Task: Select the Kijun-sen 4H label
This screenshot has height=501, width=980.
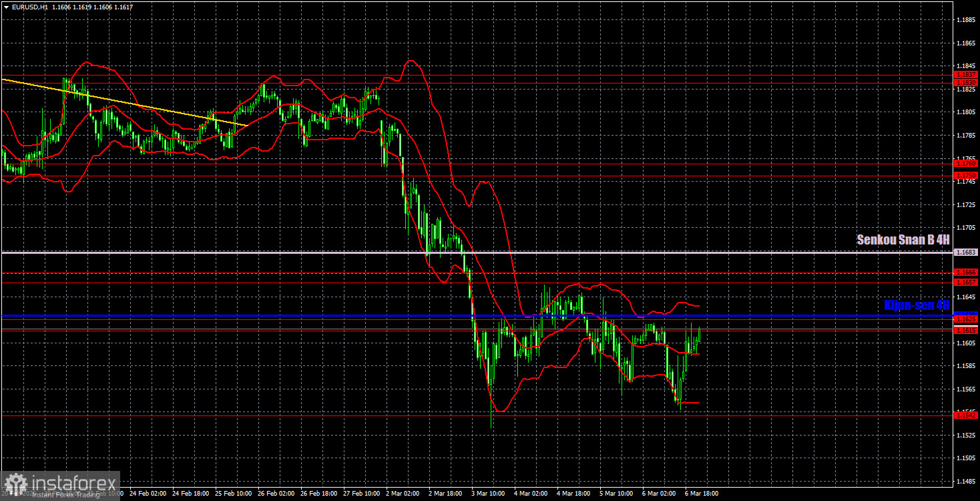Action: point(917,305)
